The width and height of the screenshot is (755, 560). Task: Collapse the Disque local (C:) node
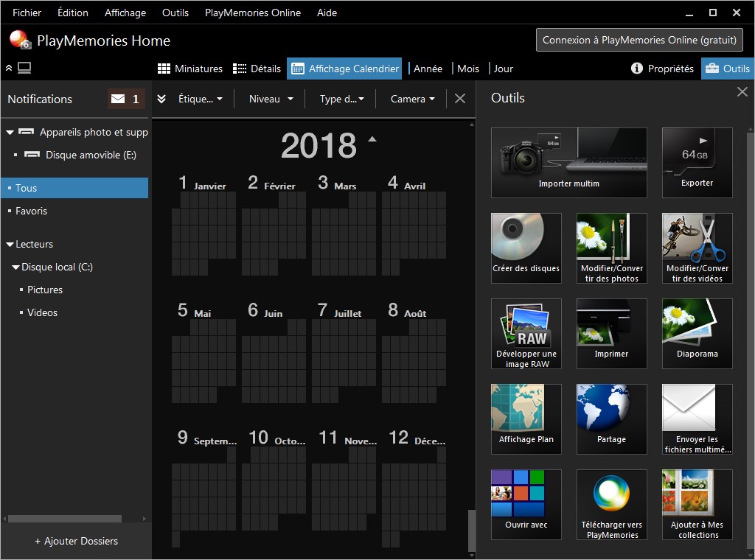pyautogui.click(x=16, y=267)
